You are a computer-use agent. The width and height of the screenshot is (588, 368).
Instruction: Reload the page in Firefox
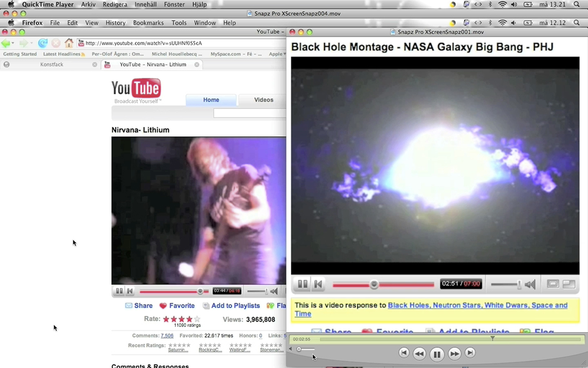tap(43, 43)
